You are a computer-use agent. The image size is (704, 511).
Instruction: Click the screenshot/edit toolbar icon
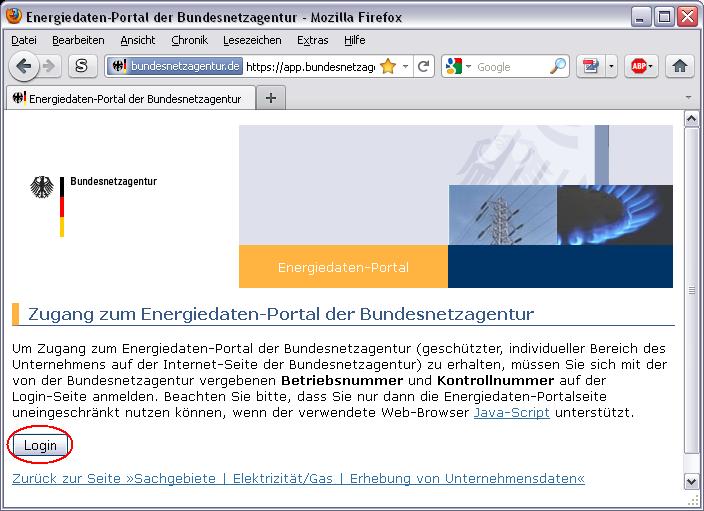(591, 66)
